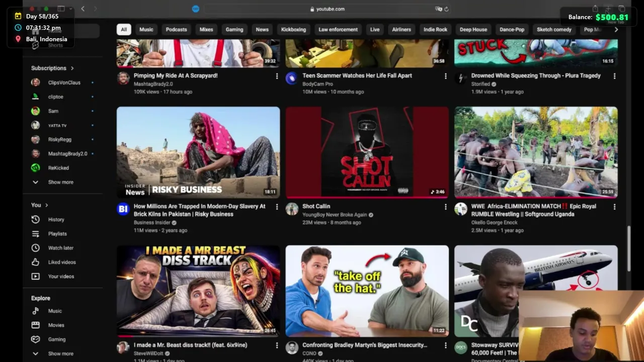Select the Live filter chip
644x362 pixels.
coord(375,30)
